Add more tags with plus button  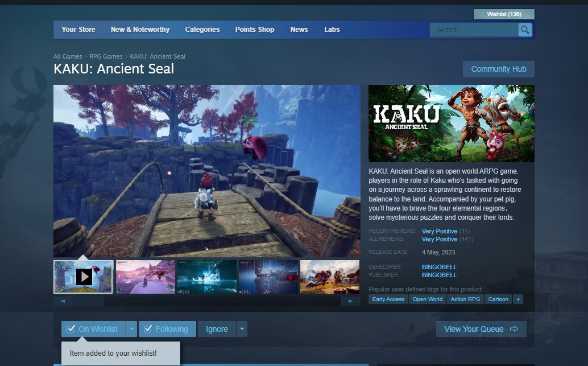point(518,299)
